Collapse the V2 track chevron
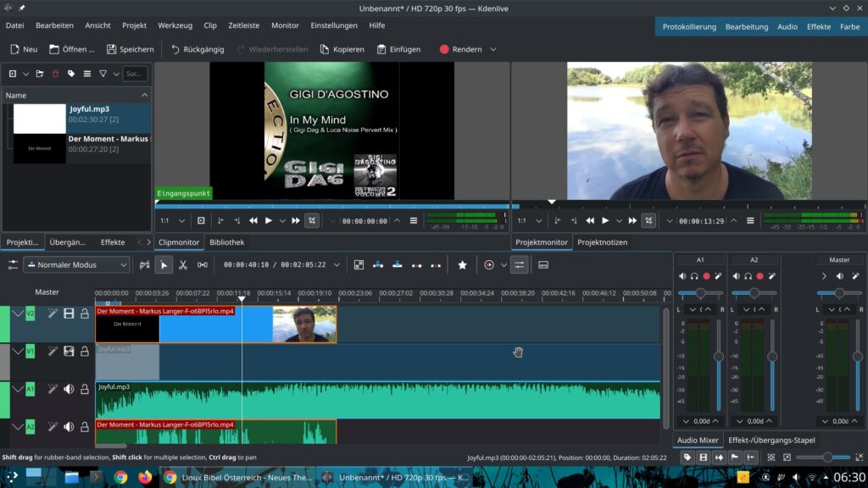The width and height of the screenshot is (868, 488). click(x=18, y=313)
